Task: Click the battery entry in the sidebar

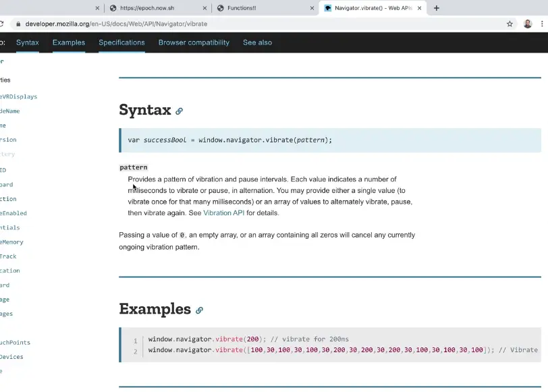Action: tap(5, 154)
